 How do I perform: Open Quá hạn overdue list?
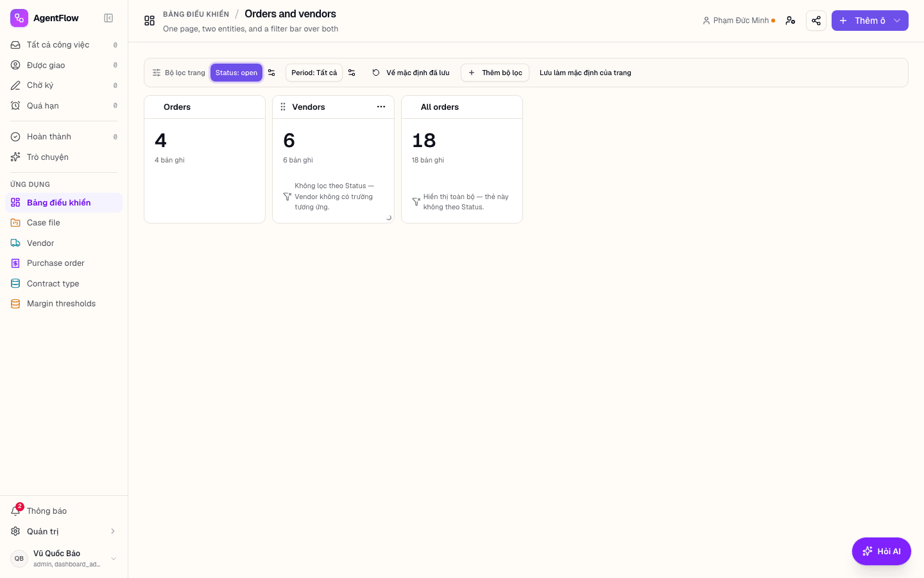point(64,105)
